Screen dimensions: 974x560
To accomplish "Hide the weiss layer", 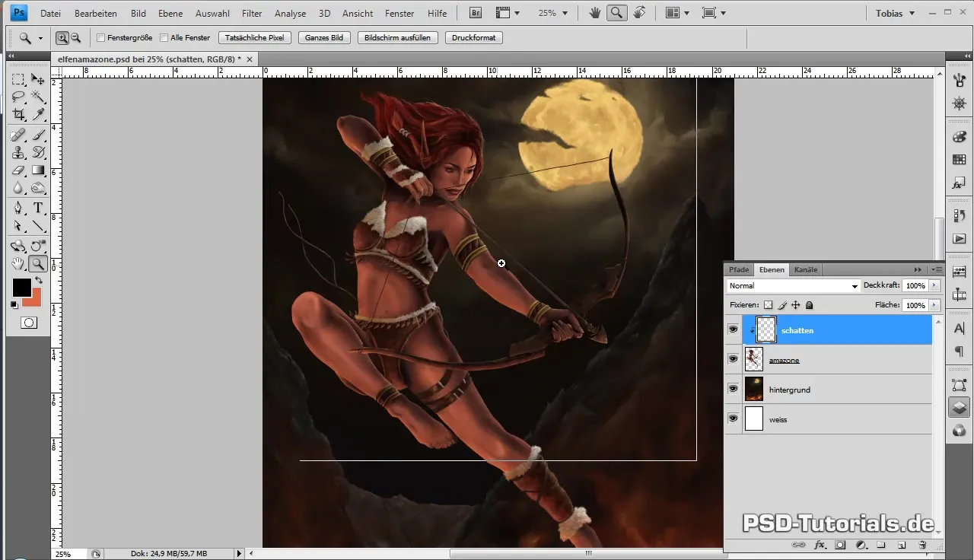I will pyautogui.click(x=733, y=418).
